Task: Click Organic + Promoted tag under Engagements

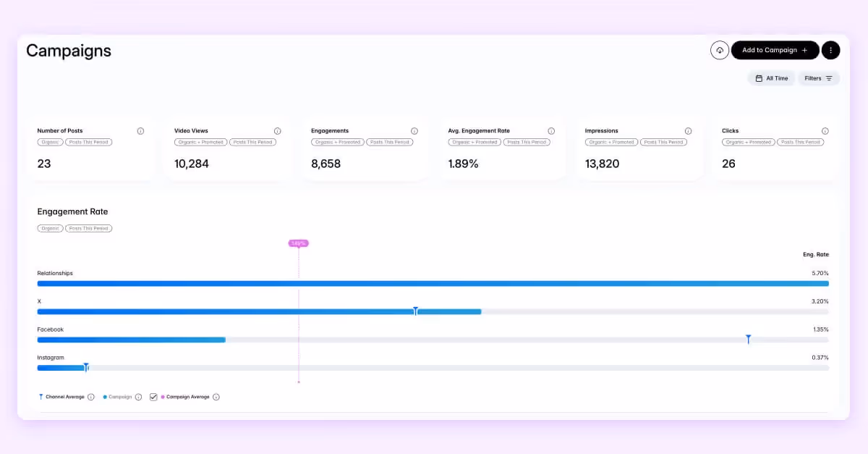Action: (338, 142)
